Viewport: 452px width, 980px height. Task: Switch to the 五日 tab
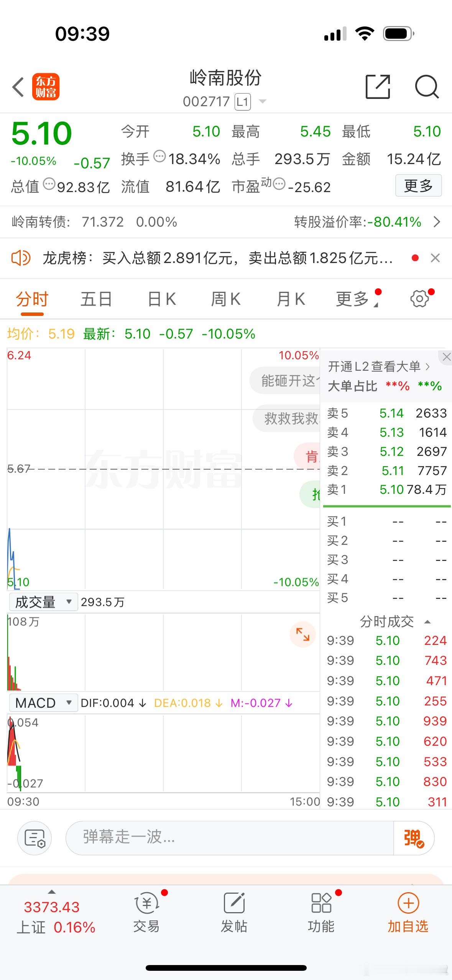tap(96, 299)
